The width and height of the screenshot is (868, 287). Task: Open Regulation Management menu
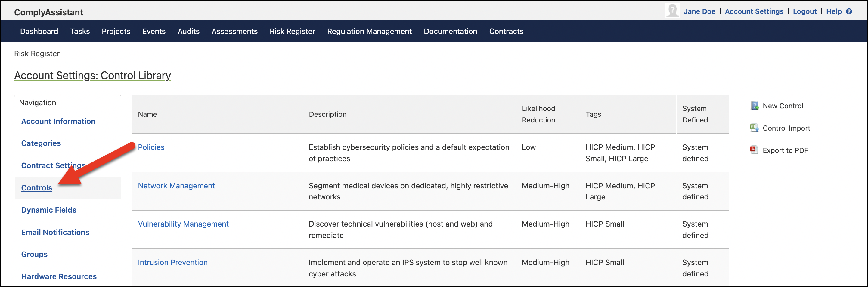369,31
